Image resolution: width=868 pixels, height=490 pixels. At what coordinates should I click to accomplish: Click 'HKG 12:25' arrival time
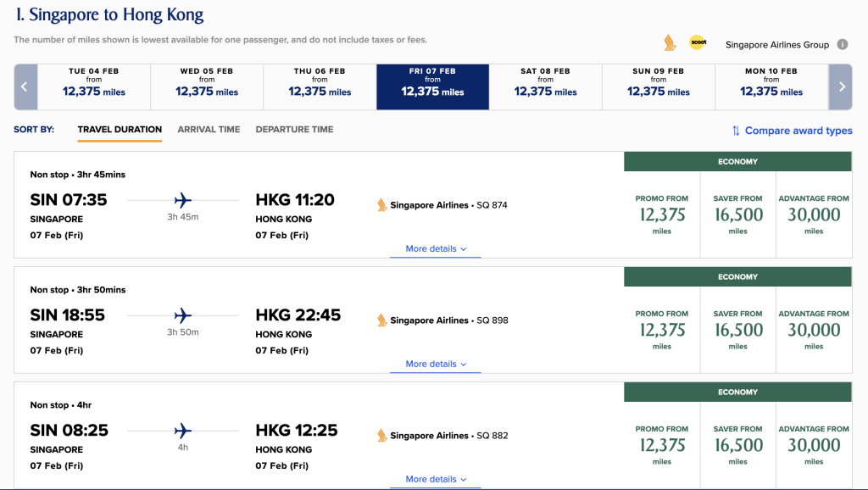pos(297,430)
